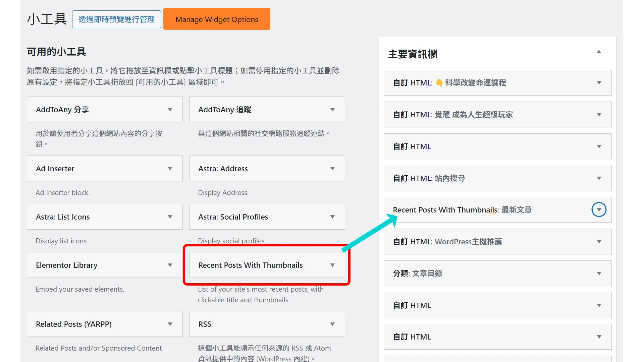Click the 小工具 page title
Screen dimensions: 644x362
pyautogui.click(x=47, y=19)
